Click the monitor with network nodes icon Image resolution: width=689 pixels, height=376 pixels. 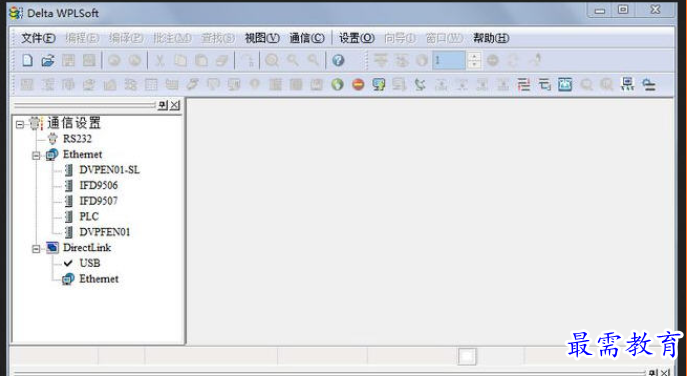[x=627, y=83]
